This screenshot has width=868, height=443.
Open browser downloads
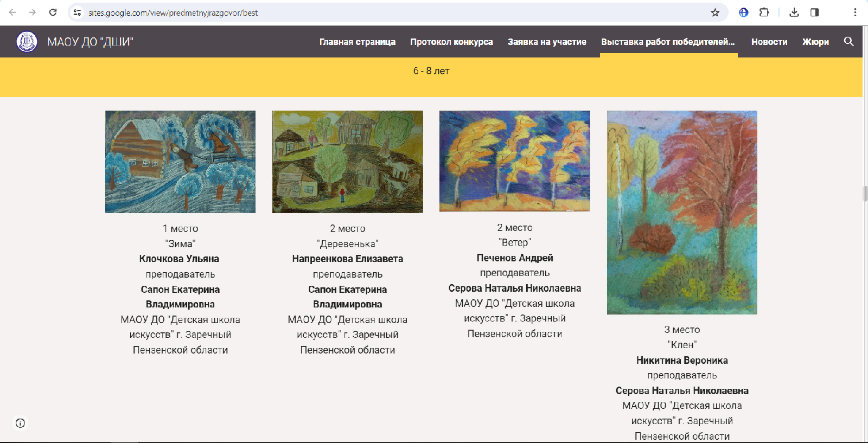pos(794,12)
